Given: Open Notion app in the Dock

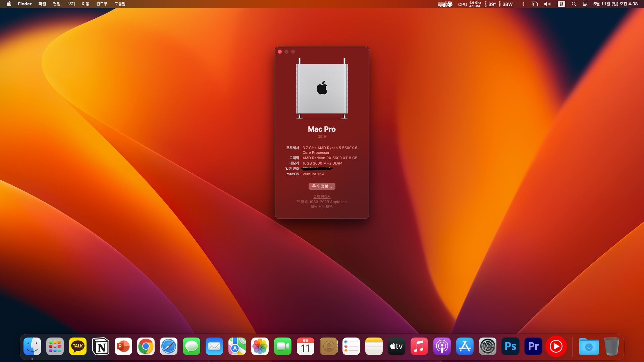Looking at the screenshot, I should click(101, 346).
